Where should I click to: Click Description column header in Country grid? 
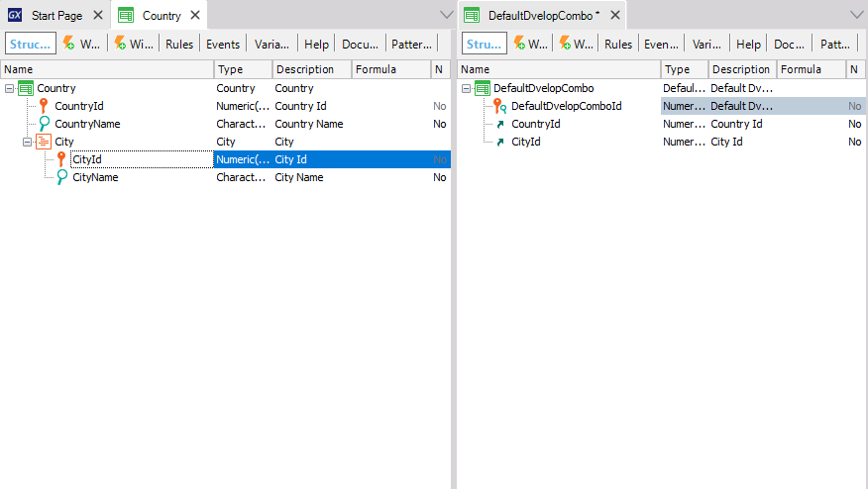312,69
